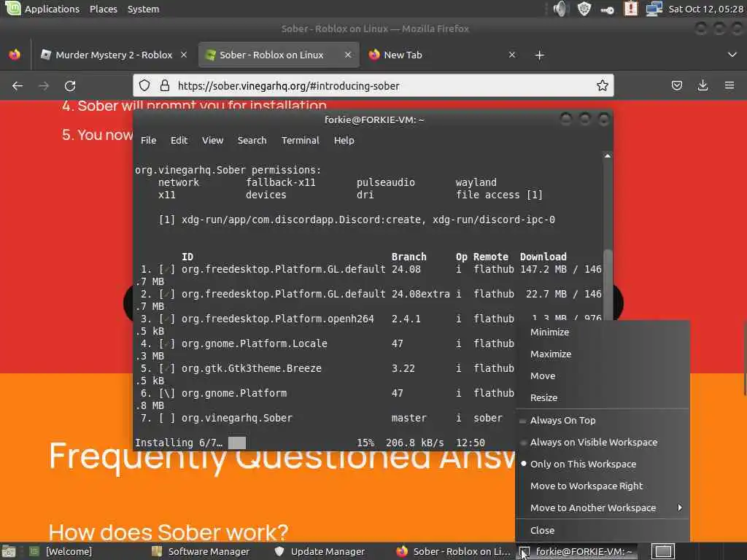Screen dimensions: 747x560
Task: Choose Minimize from the window menu
Action: 603,332
